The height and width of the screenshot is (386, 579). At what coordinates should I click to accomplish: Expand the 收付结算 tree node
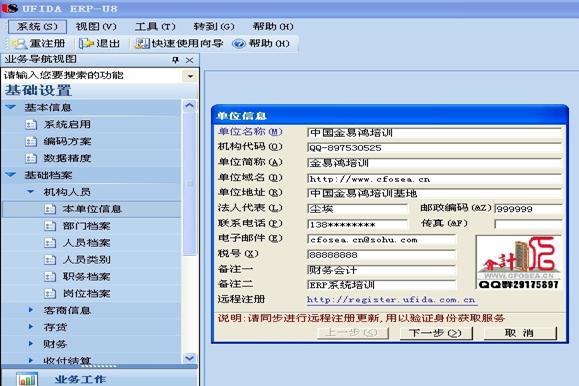coord(31,360)
